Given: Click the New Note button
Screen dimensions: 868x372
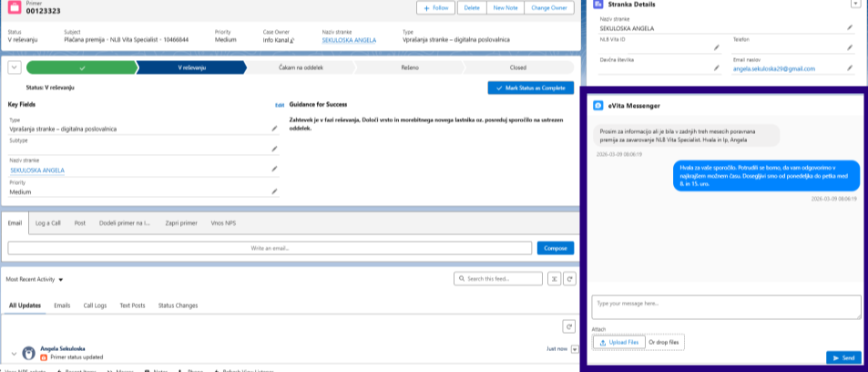Looking at the screenshot, I should pos(505,8).
